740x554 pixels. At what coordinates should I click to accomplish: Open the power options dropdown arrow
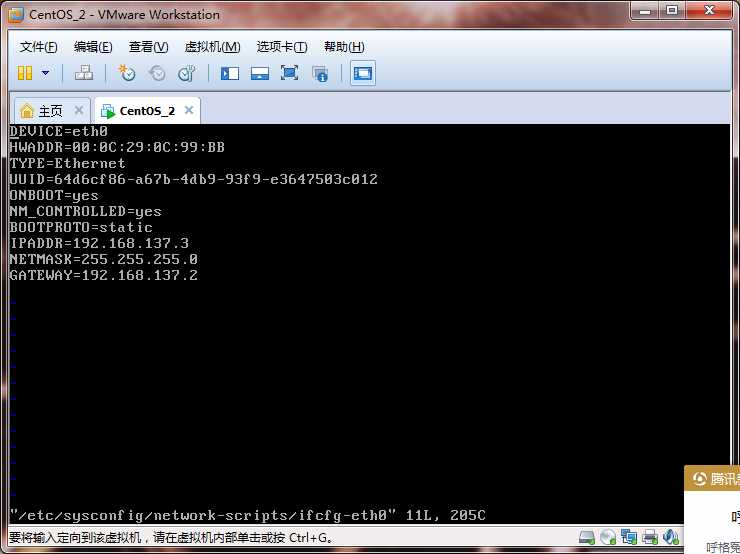45,73
